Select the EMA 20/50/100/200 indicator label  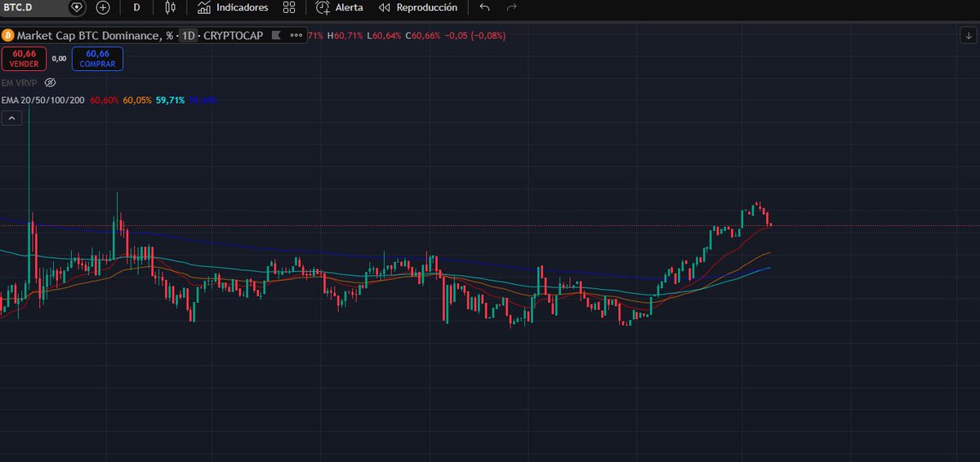pos(44,100)
